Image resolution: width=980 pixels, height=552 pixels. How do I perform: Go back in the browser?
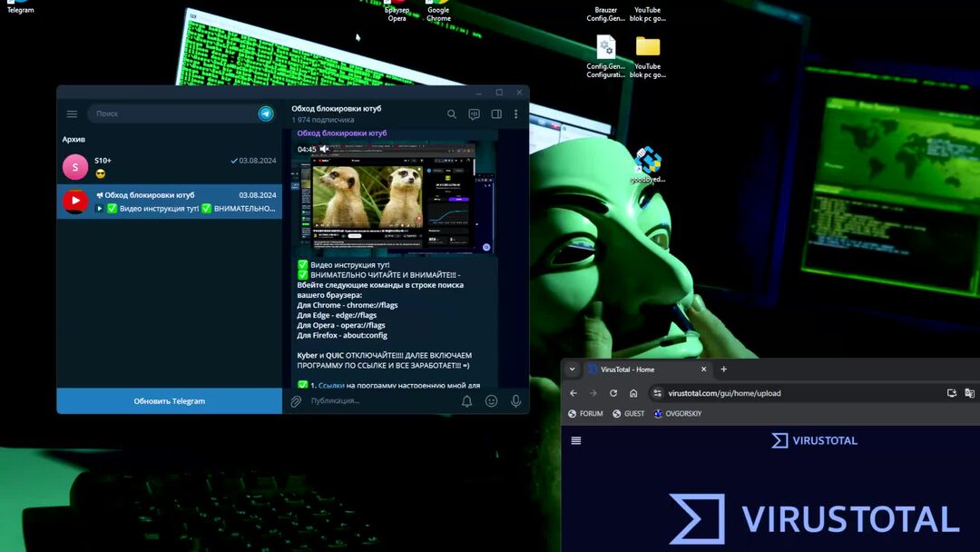[573, 393]
